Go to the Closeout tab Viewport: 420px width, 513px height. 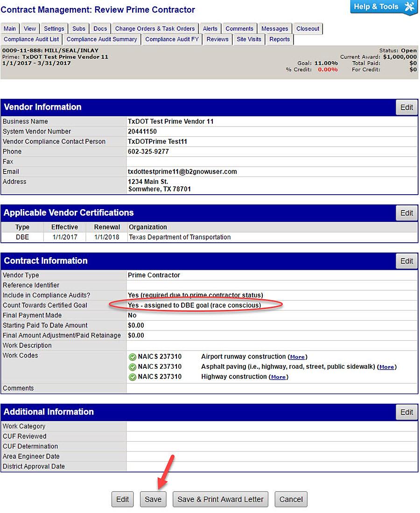pos(308,29)
